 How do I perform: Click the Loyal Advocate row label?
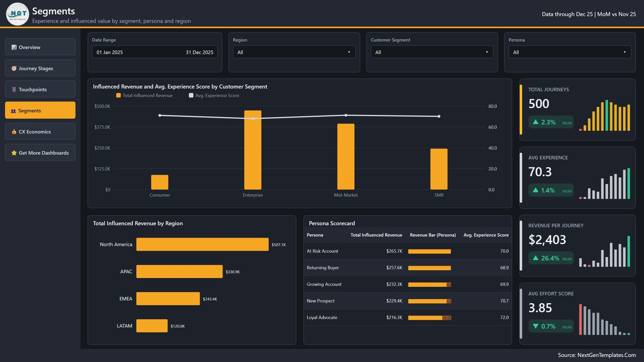tap(322, 317)
